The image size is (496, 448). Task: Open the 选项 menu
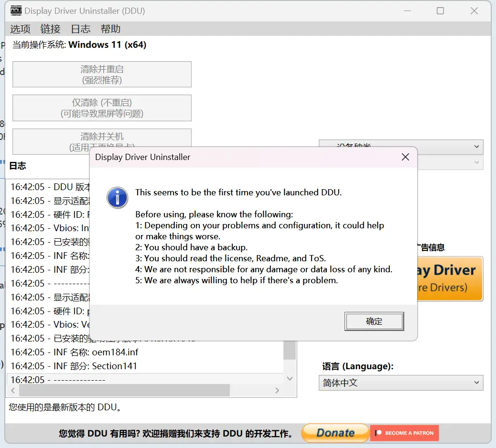coord(20,29)
